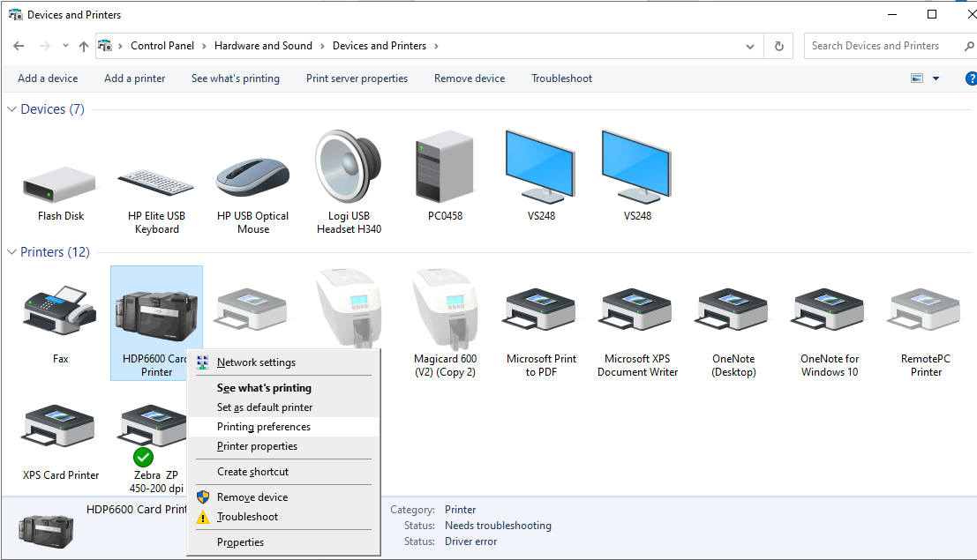Click the change view icon
The width and height of the screenshot is (977, 560).
917,78
